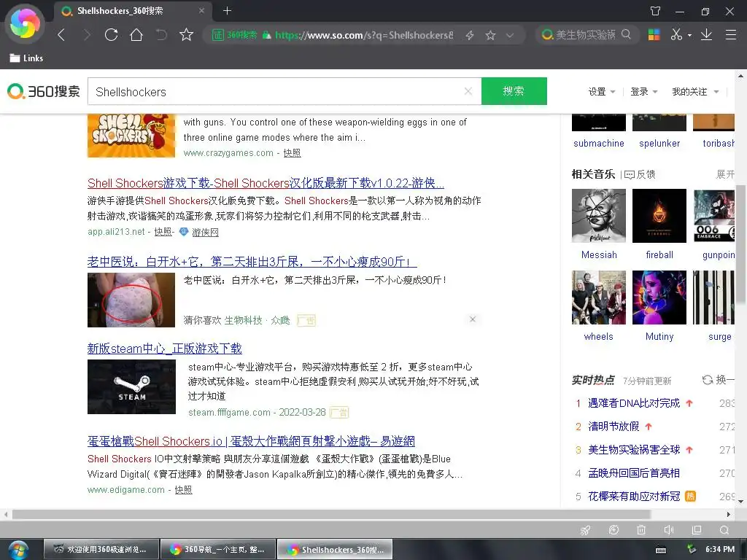Viewport: 747px width, 560px height.
Task: Click the status bar zoom magnifier icon
Action: coord(724,530)
